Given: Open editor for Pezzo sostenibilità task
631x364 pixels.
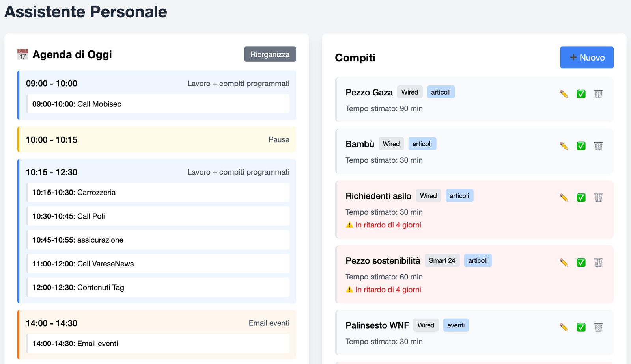Looking at the screenshot, I should [x=564, y=263].
